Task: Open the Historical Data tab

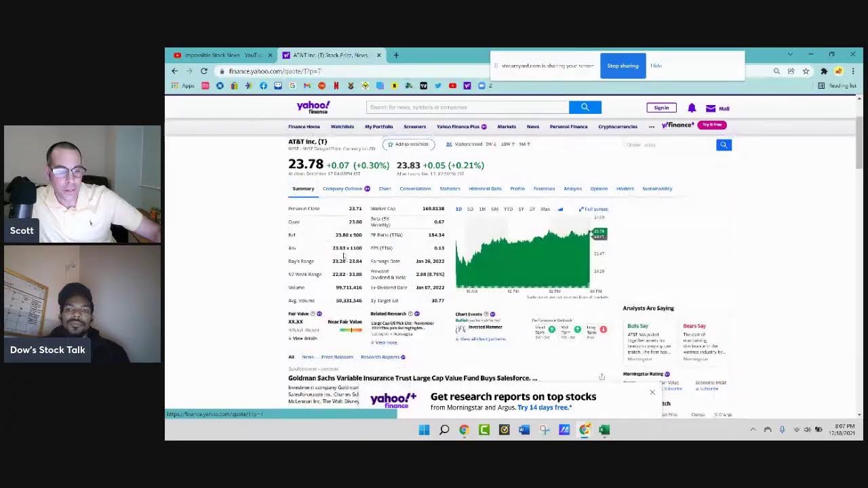Action: click(x=485, y=188)
